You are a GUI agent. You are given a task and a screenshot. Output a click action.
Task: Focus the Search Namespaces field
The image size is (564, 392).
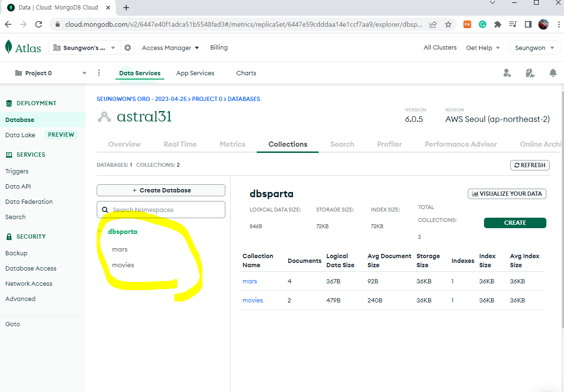pos(161,210)
